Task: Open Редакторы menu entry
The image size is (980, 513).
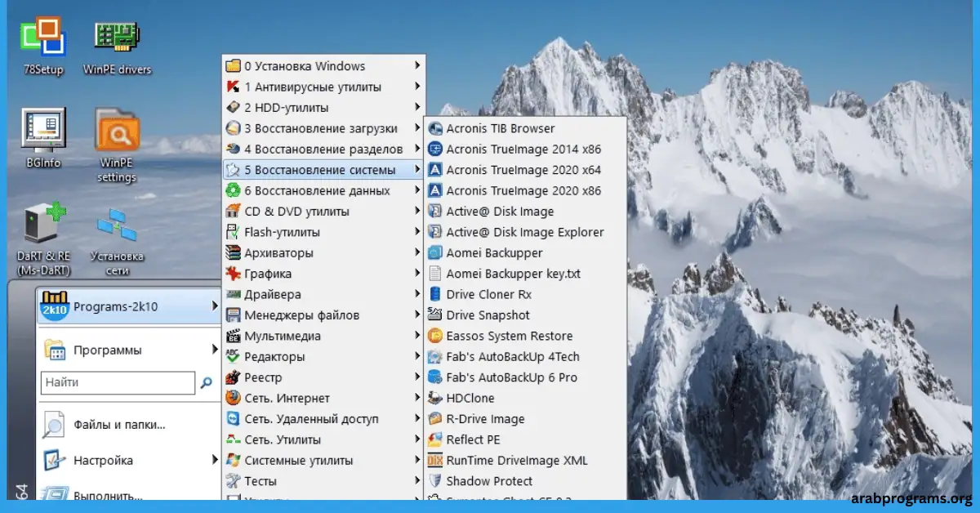Action: tap(323, 357)
